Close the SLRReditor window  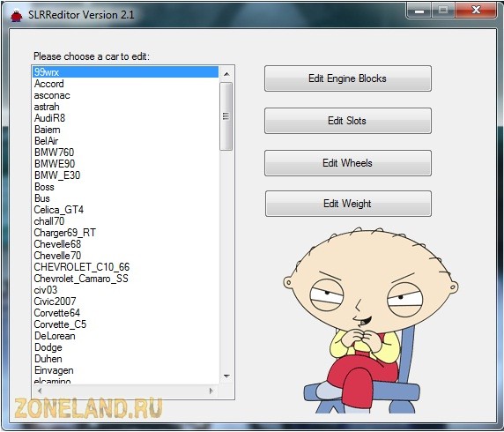point(476,11)
